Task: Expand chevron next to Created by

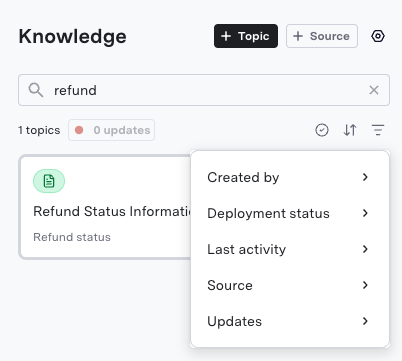Action: pos(366,177)
